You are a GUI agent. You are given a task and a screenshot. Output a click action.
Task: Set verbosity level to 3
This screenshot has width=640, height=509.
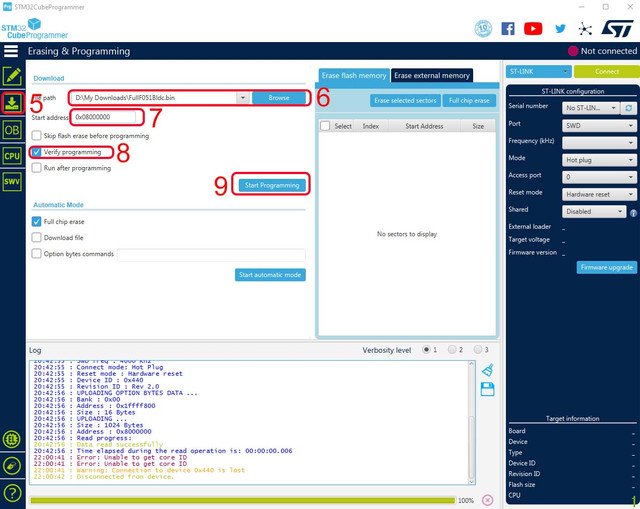(x=478, y=349)
